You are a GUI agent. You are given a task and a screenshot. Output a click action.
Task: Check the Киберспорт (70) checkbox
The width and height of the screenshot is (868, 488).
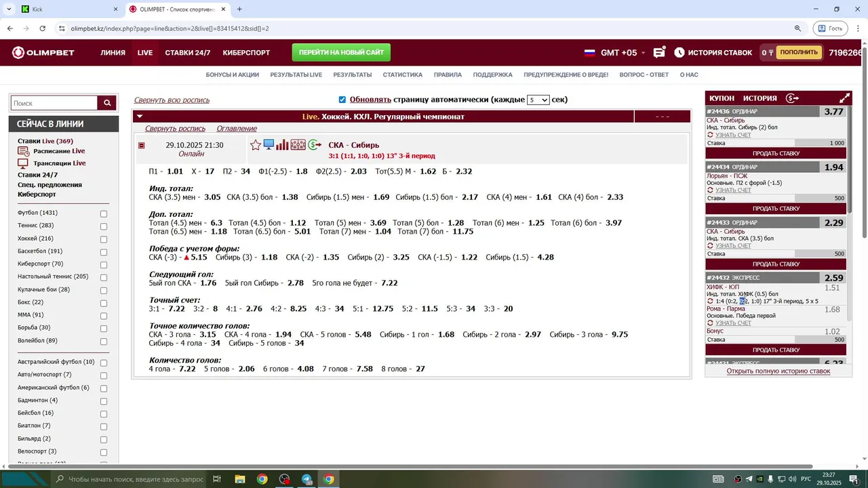pos(104,264)
